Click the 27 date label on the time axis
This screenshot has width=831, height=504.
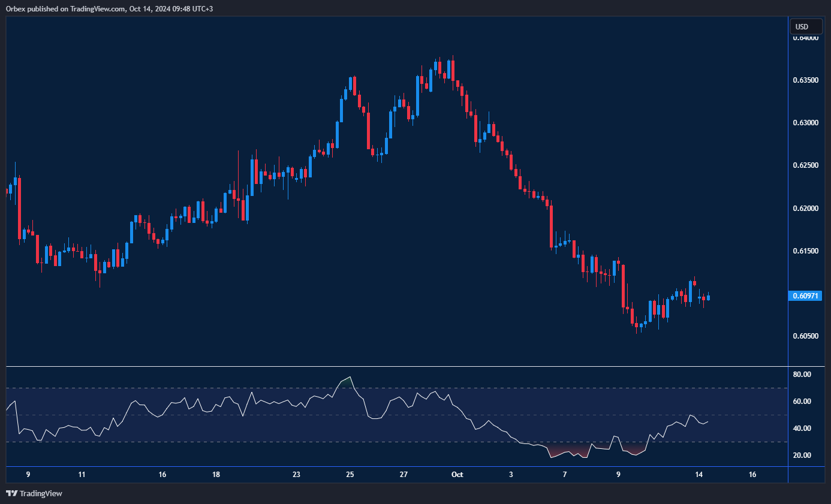(x=404, y=475)
